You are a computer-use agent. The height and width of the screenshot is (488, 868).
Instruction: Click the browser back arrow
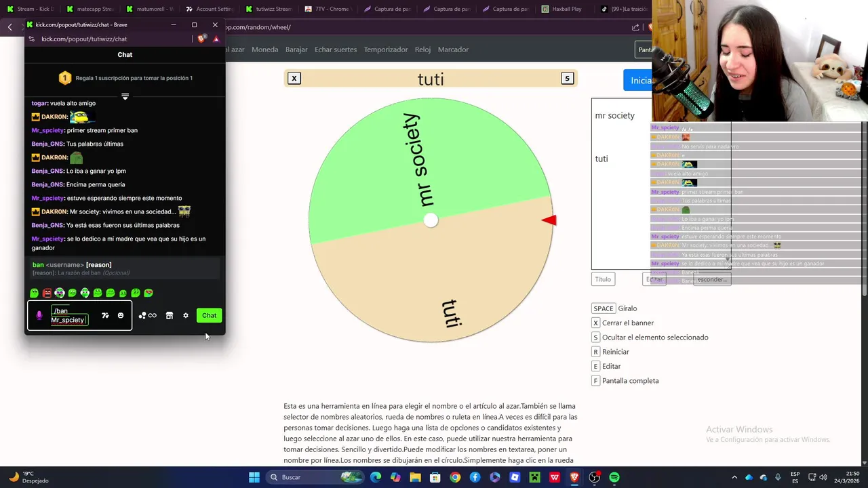[9, 27]
